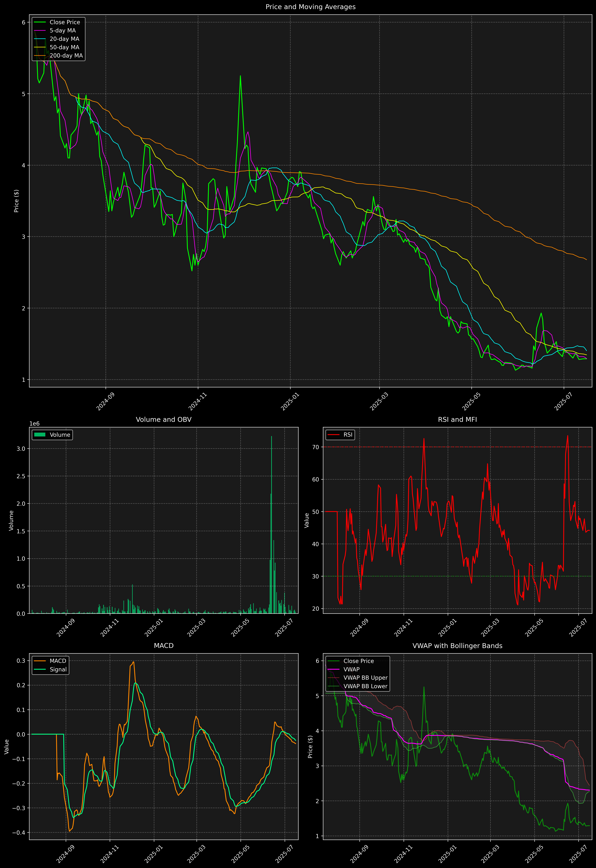This screenshot has width=596, height=868.
Task: Click the red RSI legend line swatch
Action: click(333, 435)
